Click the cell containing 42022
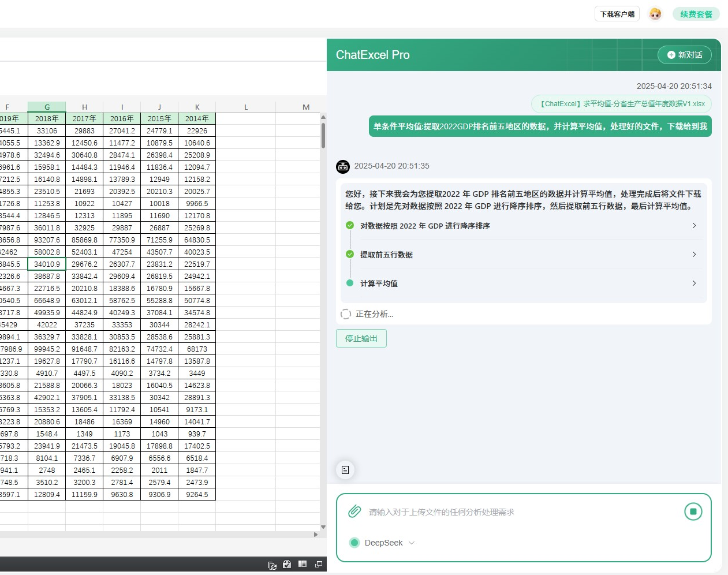The height and width of the screenshot is (575, 728). pos(47,325)
